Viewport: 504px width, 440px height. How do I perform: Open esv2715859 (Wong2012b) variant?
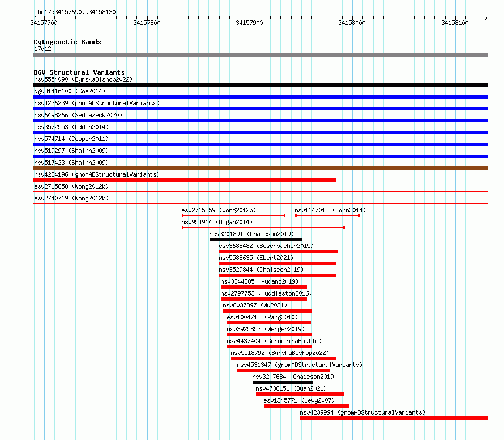coord(219,210)
